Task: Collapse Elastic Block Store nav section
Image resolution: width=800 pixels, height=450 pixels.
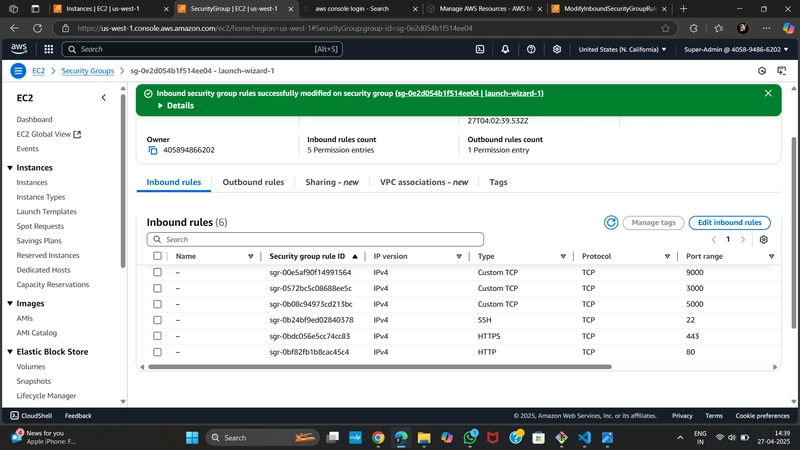Action: [10, 352]
